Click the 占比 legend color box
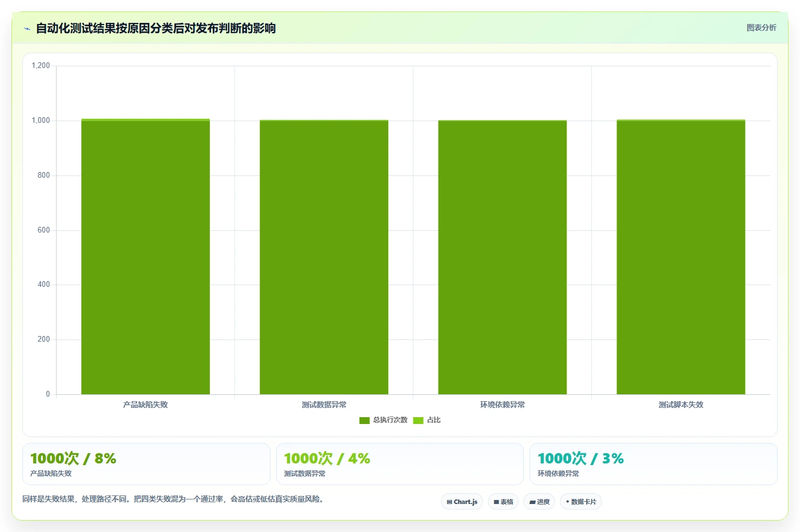This screenshot has height=532, width=800. click(x=418, y=421)
